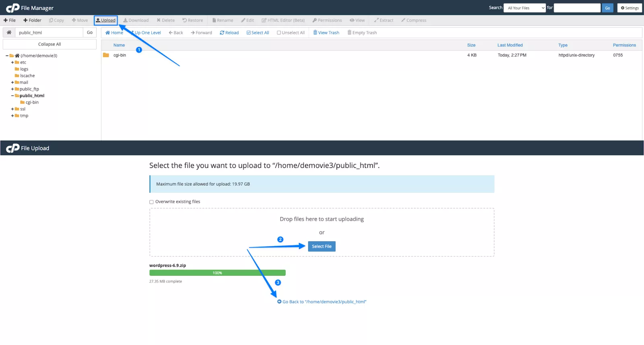Open the All Your Files search dropdown
Image resolution: width=644 pixels, height=345 pixels.
(x=524, y=8)
